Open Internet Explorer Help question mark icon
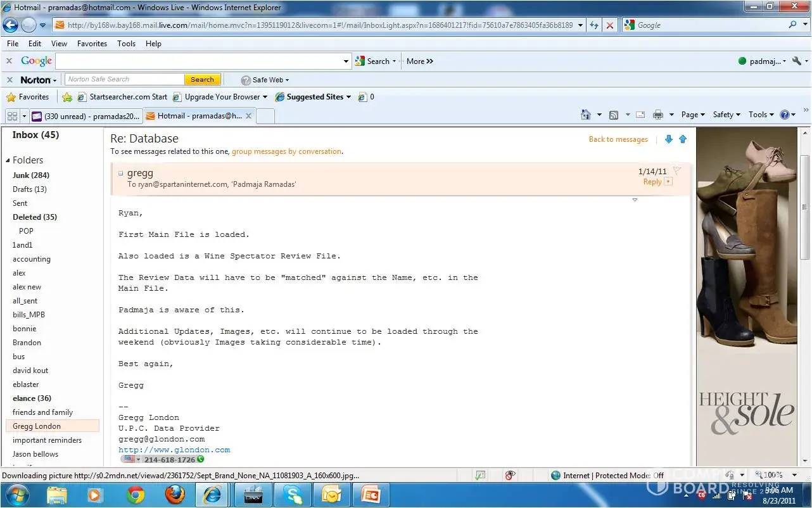Image resolution: width=812 pixels, height=508 pixels. point(785,115)
